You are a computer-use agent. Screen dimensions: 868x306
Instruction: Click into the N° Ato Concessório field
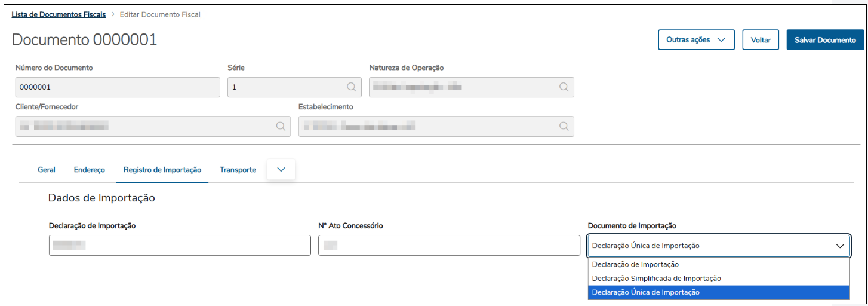(449, 245)
